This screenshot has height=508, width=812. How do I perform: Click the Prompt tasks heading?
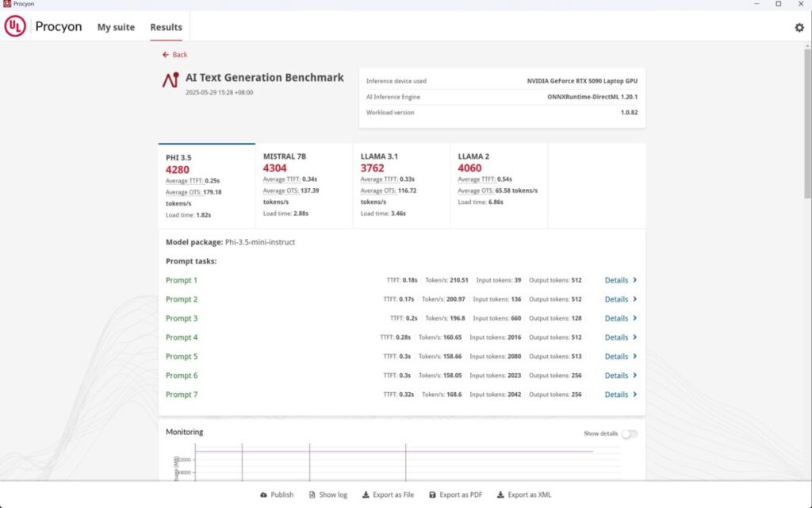coord(191,261)
